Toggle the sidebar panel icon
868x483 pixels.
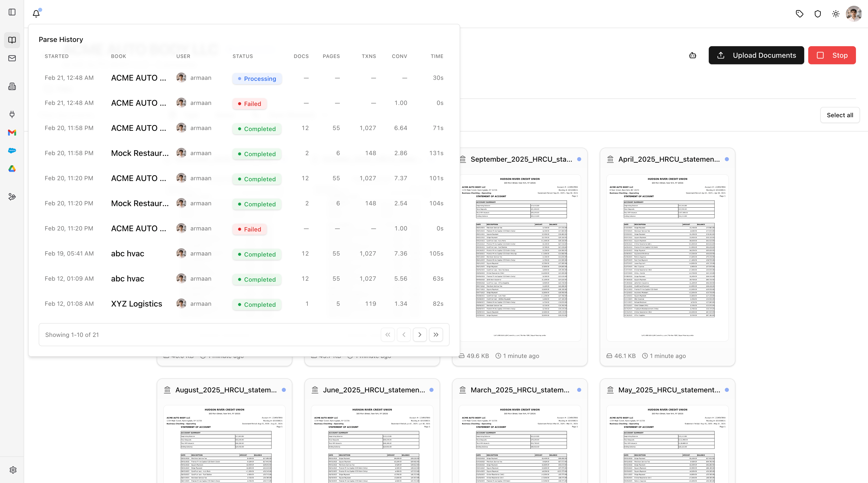[12, 12]
